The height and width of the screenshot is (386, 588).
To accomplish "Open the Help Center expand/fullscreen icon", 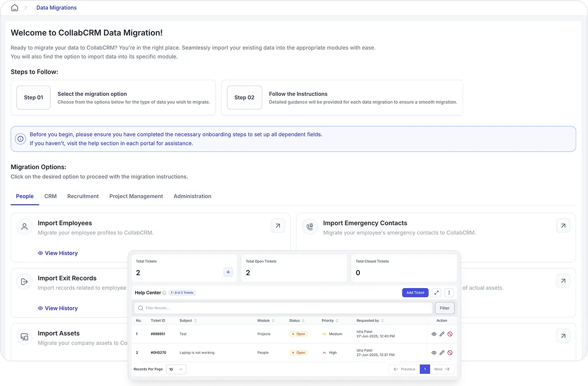I will click(x=437, y=293).
